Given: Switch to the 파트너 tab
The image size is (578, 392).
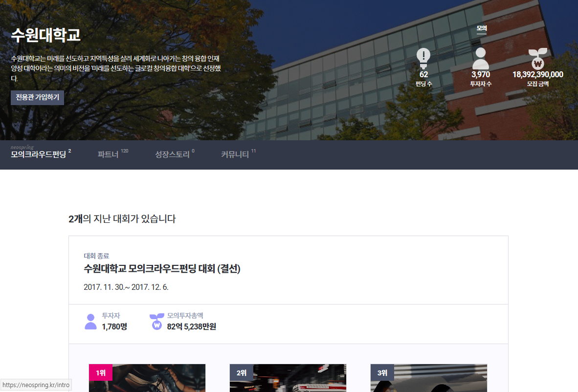Looking at the screenshot, I should [108, 155].
